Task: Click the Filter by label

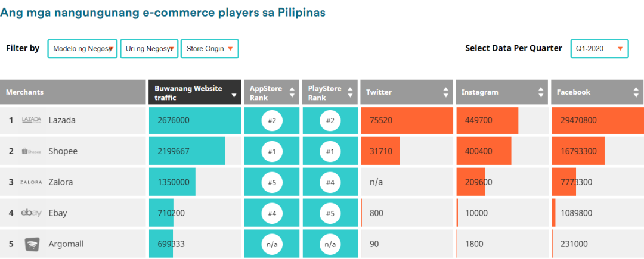Action: [x=23, y=48]
